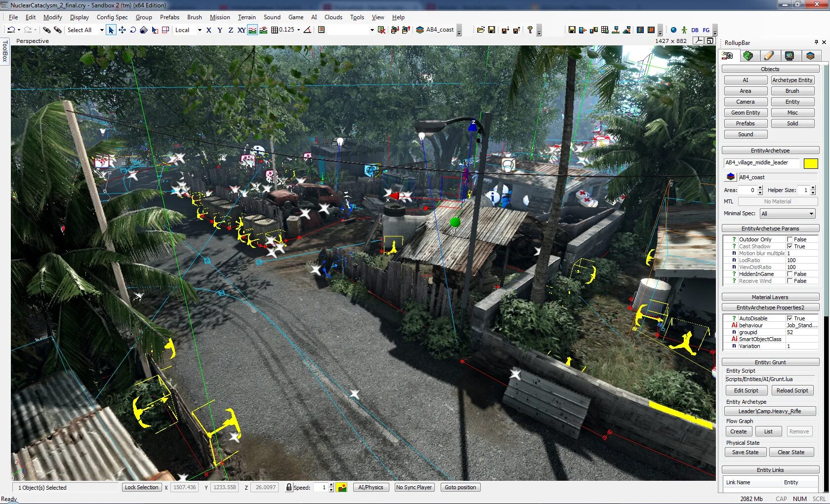
Task: Toggle the AutoDisable checkbox
Action: [x=789, y=318]
